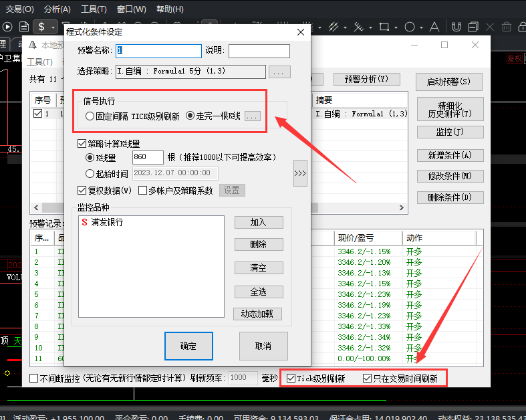Select the rectangle drawing tool

[384, 27]
